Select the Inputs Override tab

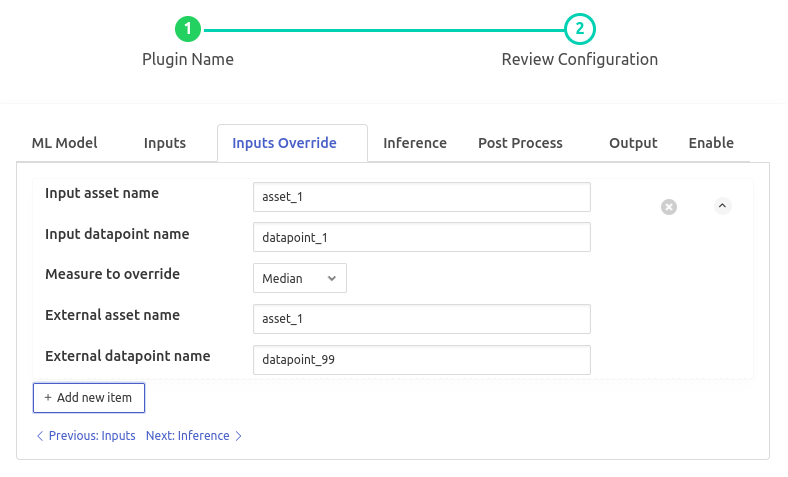(284, 143)
